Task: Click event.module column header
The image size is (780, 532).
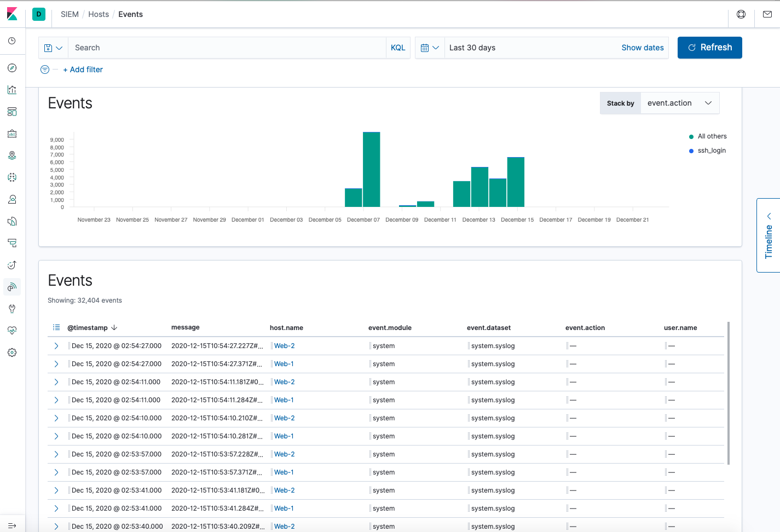Action: pyautogui.click(x=390, y=328)
